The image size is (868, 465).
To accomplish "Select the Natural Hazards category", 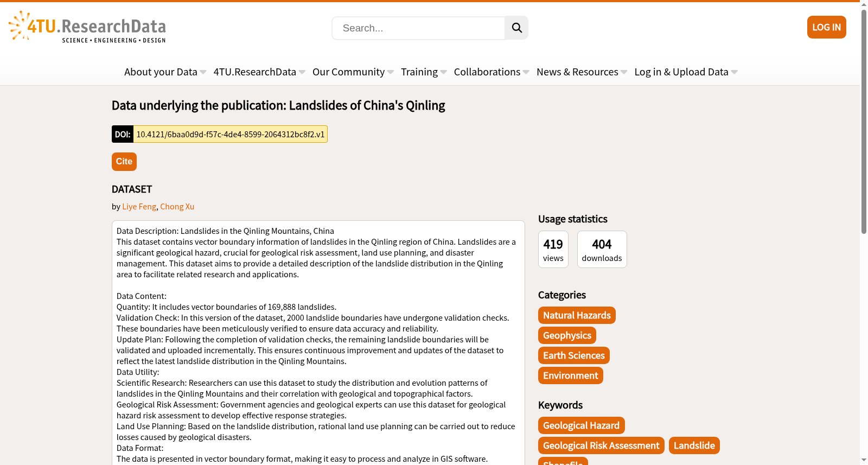I will click(x=577, y=315).
